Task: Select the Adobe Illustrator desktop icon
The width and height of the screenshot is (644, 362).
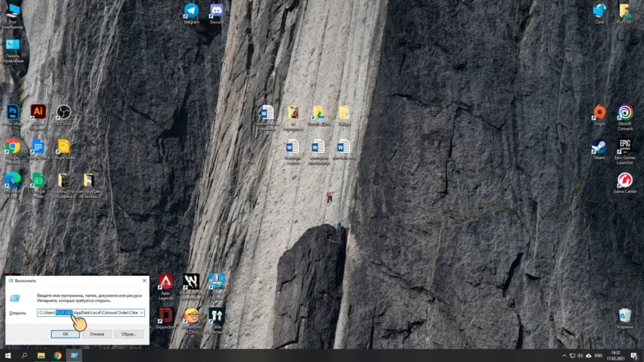Action: [38, 112]
